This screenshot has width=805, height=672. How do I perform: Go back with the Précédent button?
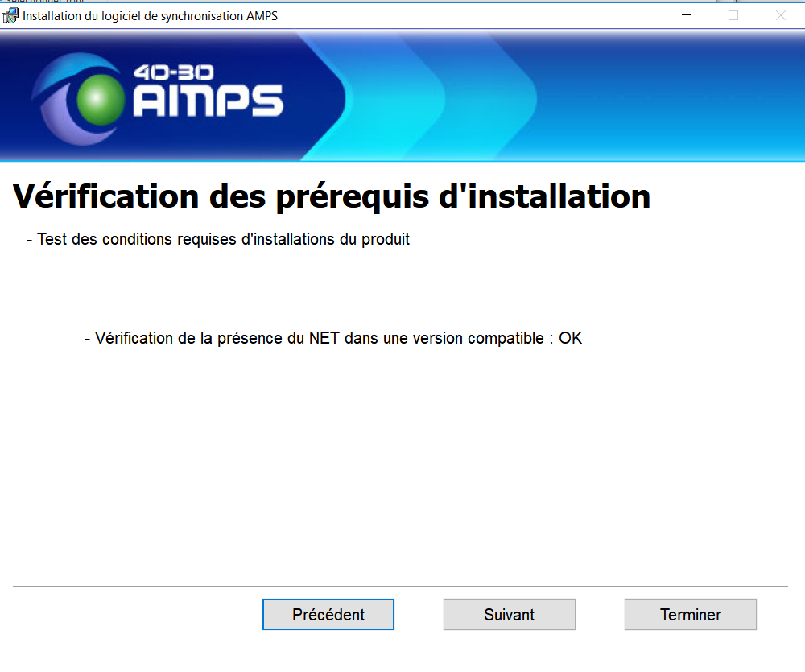[x=328, y=614]
